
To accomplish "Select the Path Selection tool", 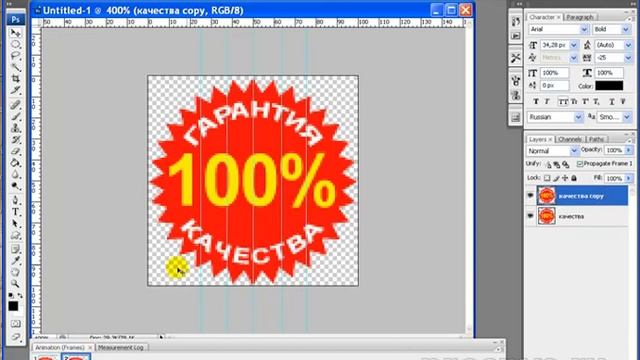I will (x=16, y=224).
